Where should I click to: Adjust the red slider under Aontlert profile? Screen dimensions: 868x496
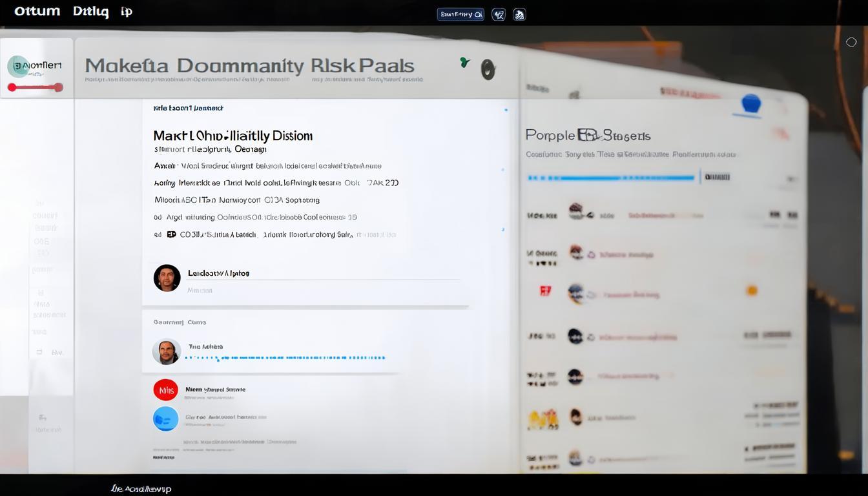(x=36, y=87)
